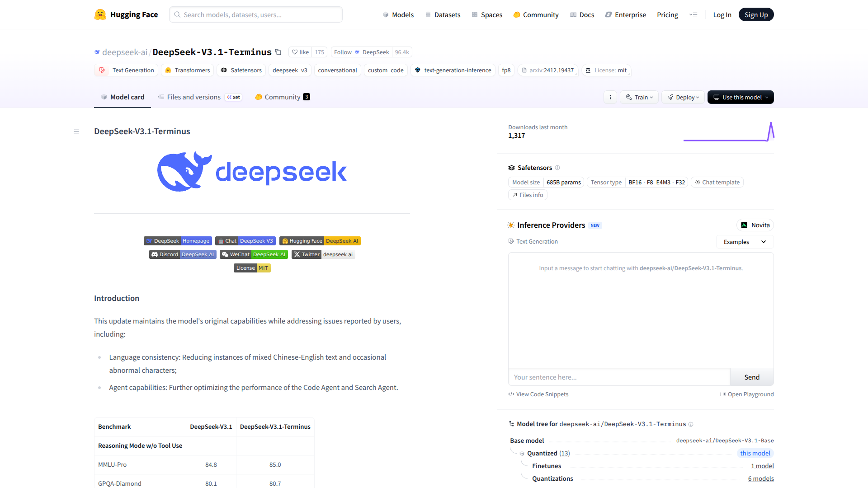Expand the Deploy dropdown
The image size is (868, 488).
683,97
